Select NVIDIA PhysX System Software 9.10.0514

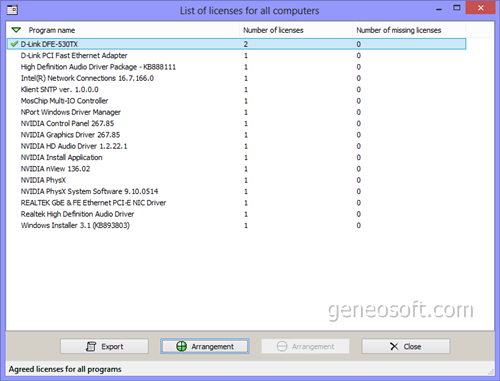[x=236, y=191]
